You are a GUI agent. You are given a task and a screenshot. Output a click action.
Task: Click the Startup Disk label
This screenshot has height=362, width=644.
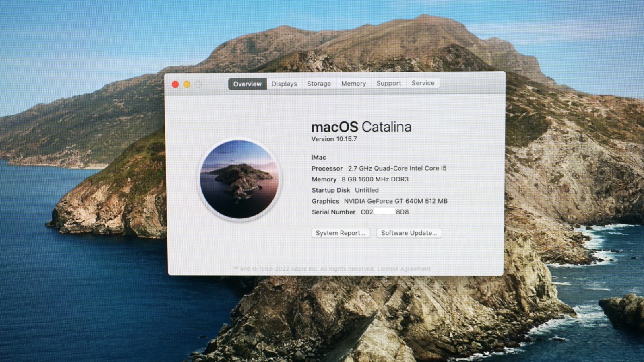click(331, 190)
